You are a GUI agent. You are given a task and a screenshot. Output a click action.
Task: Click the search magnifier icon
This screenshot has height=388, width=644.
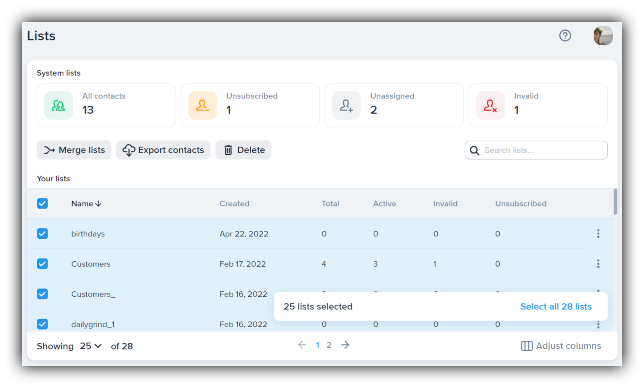474,150
